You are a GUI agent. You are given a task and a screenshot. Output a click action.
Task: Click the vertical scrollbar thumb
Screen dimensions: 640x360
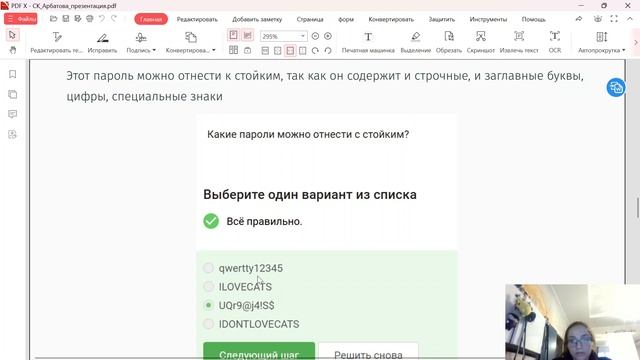pos(638,208)
